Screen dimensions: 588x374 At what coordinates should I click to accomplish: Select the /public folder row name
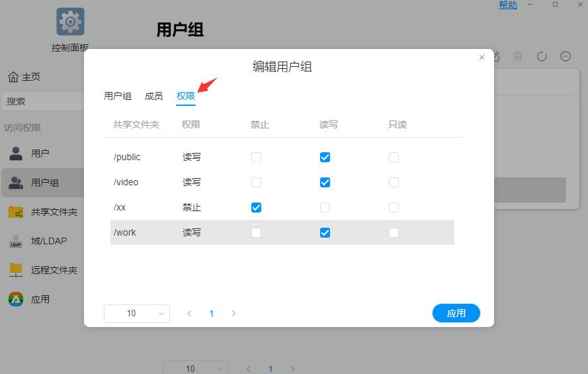tap(127, 157)
